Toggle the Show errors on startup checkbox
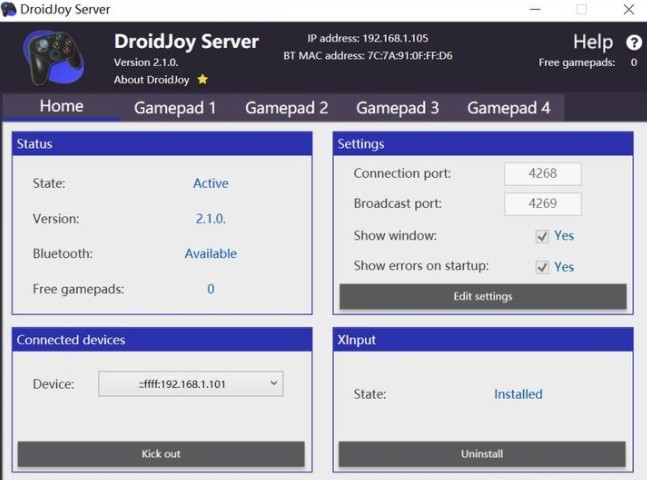Viewport: 647px width, 480px height. pos(542,267)
